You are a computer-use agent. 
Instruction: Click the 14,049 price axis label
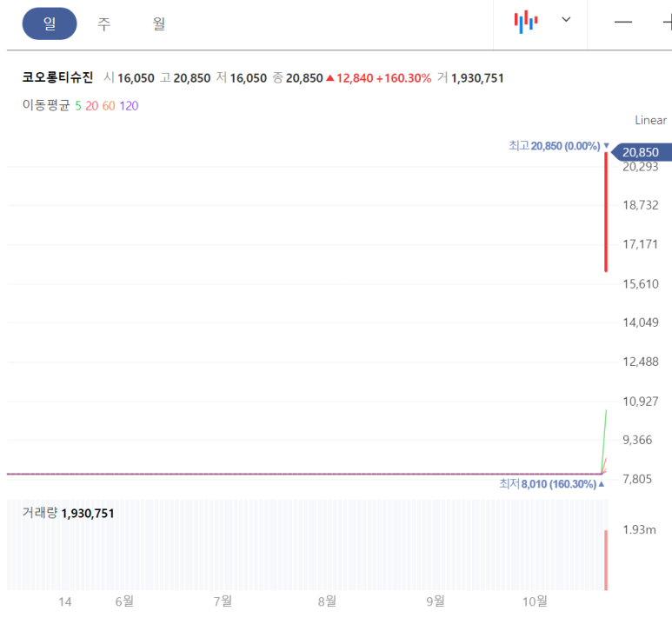click(x=641, y=322)
